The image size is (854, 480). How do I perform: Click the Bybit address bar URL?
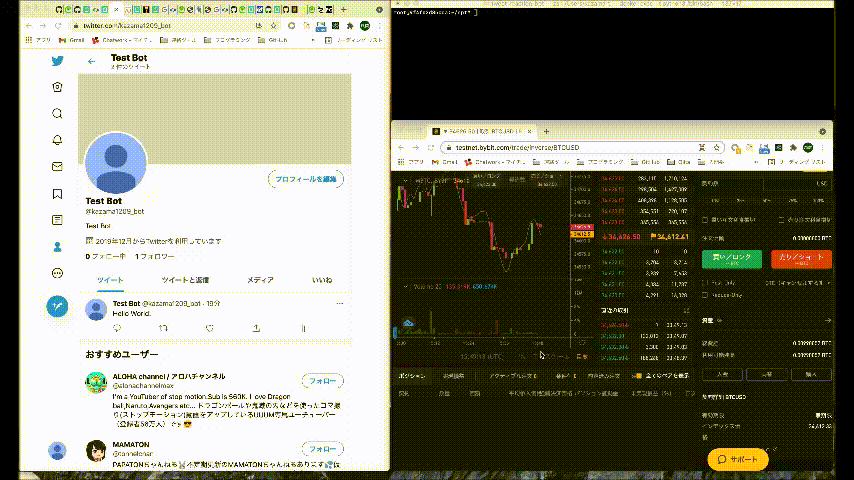pos(517,148)
